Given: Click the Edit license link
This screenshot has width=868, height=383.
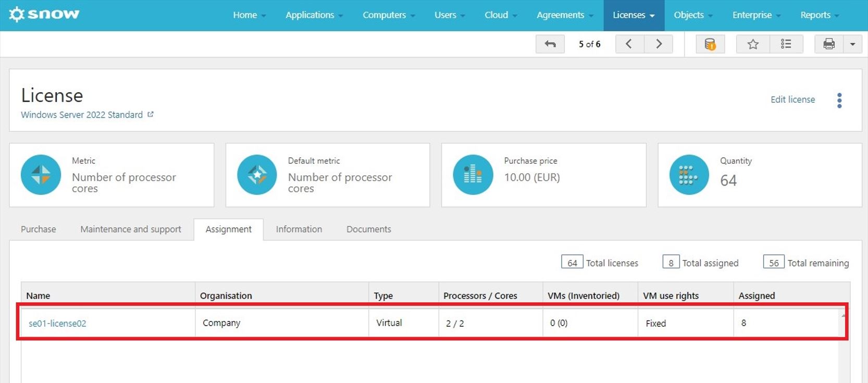Looking at the screenshot, I should coord(792,100).
